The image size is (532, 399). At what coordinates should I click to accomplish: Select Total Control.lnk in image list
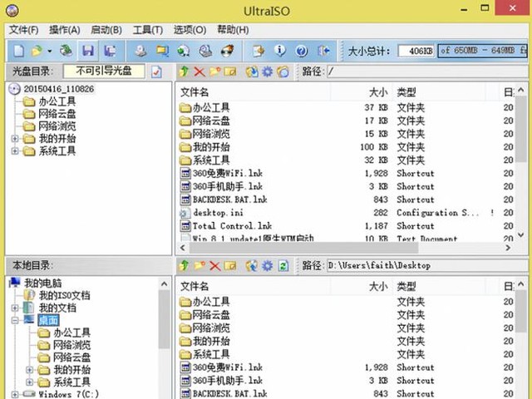[x=232, y=226]
